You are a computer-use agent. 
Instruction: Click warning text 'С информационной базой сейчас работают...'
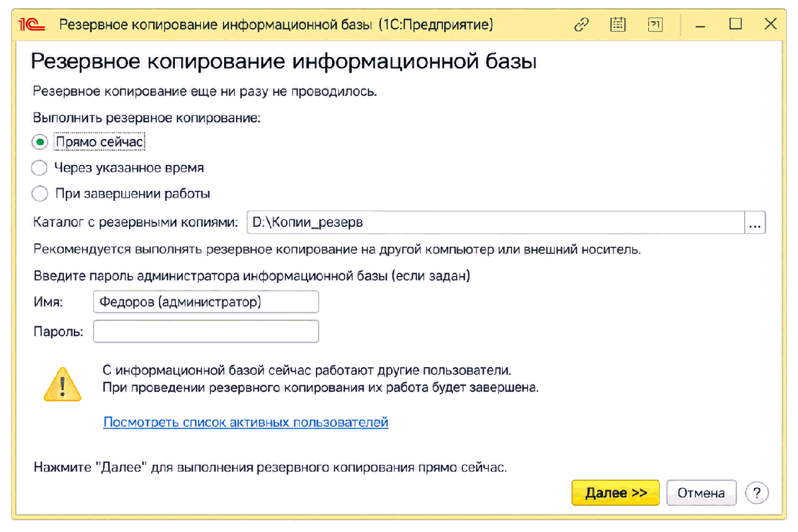coord(307,370)
